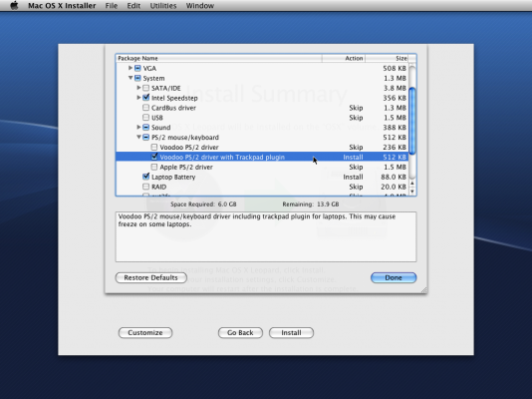This screenshot has width=532, height=399.
Task: Click the sheet resize grip corner
Action: (424, 290)
